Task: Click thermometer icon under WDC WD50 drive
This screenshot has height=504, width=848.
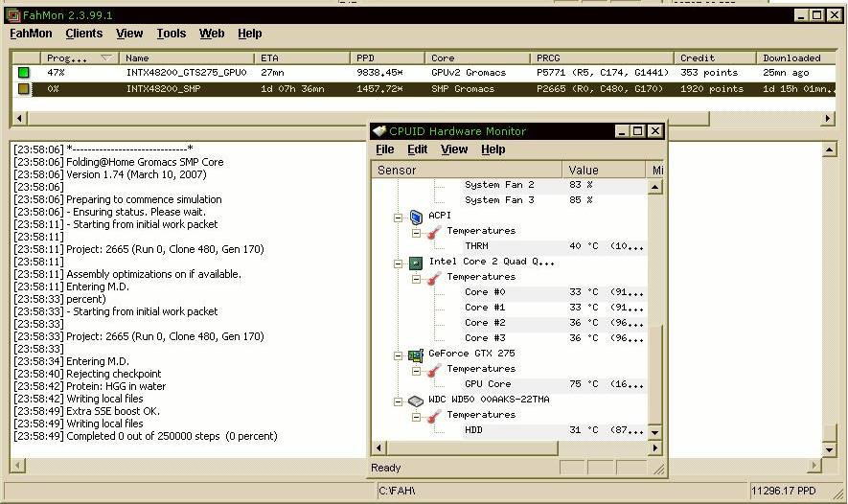Action: (434, 416)
